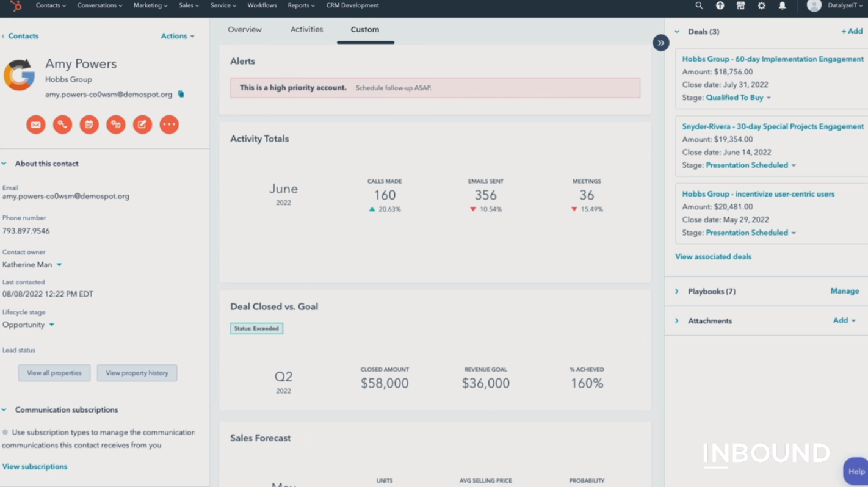Open the Contacts menu in top navigation
Image resolution: width=868 pixels, height=487 pixels.
pos(51,5)
